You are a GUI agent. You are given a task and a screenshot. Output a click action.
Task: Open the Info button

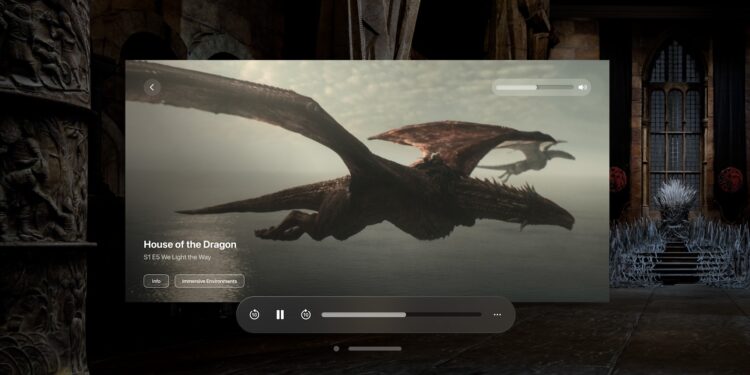tap(156, 281)
